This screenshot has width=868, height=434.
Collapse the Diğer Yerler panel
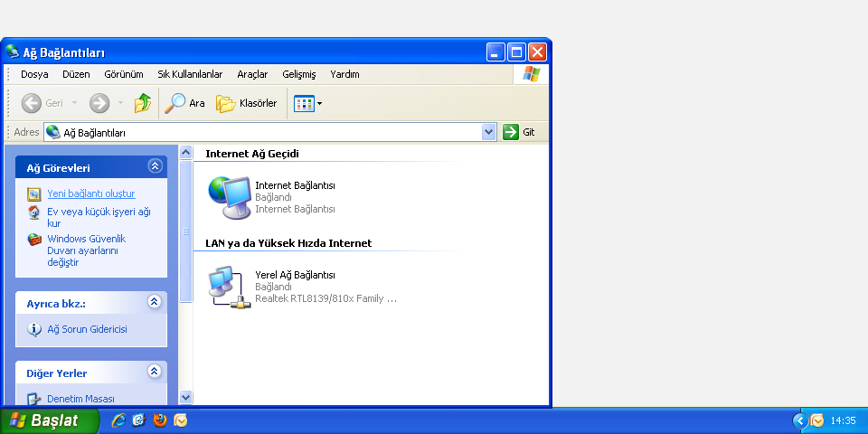[x=155, y=371]
